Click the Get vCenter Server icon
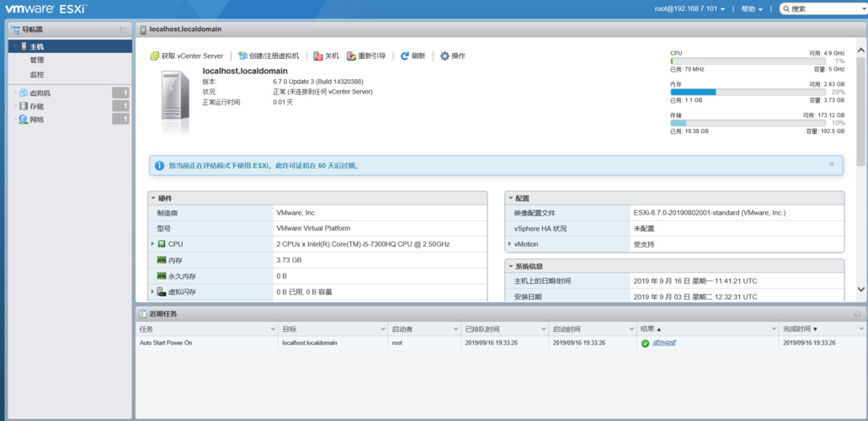The height and width of the screenshot is (421, 868). click(x=154, y=56)
